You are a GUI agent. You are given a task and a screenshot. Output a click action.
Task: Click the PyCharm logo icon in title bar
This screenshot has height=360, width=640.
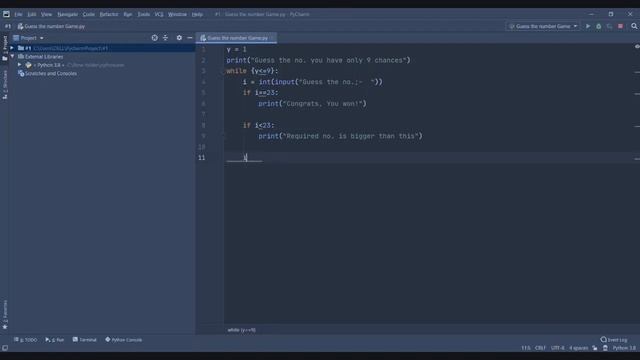coord(6,14)
